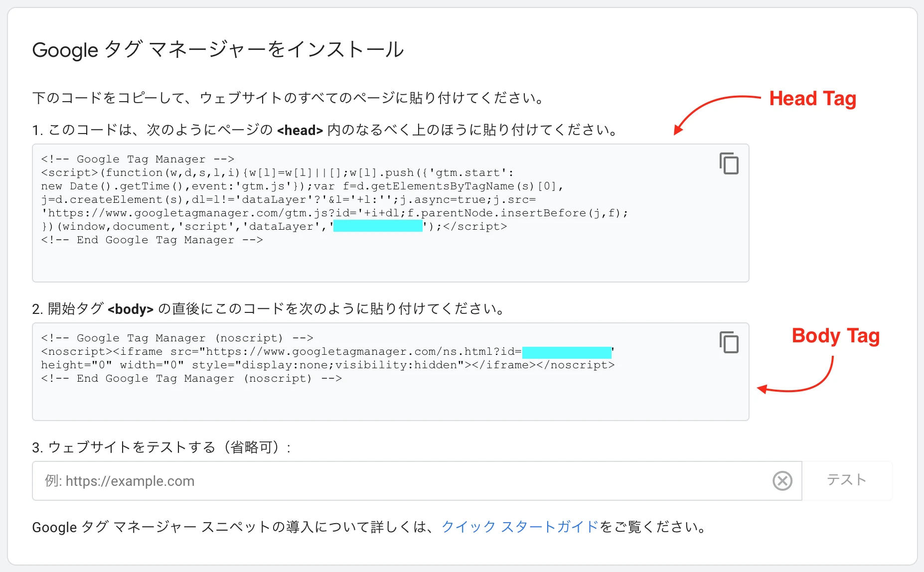Clear the website test URL field
The height and width of the screenshot is (572, 924).
pyautogui.click(x=782, y=481)
